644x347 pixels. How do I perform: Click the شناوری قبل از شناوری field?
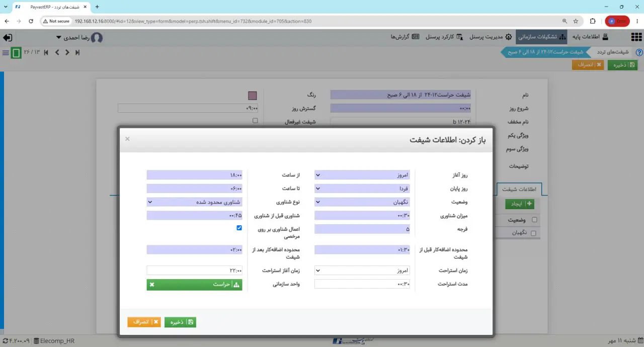click(194, 215)
